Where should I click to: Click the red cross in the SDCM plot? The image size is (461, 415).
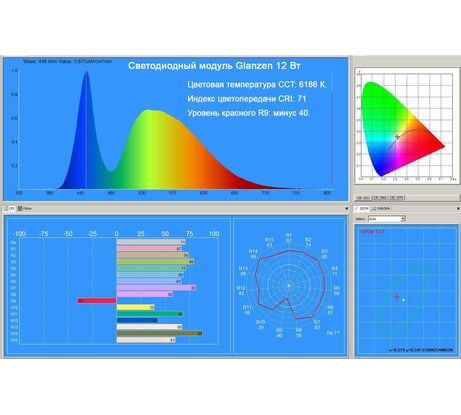point(397,296)
